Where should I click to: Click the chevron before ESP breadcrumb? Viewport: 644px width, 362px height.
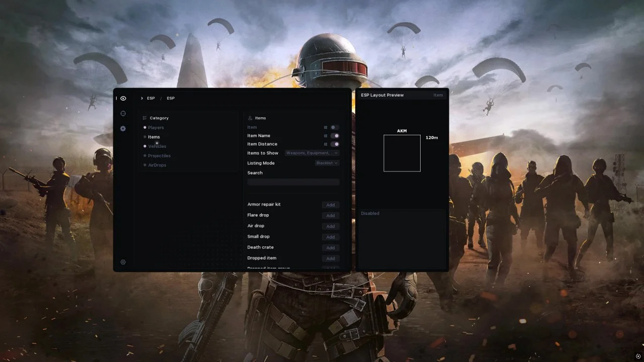tap(142, 99)
